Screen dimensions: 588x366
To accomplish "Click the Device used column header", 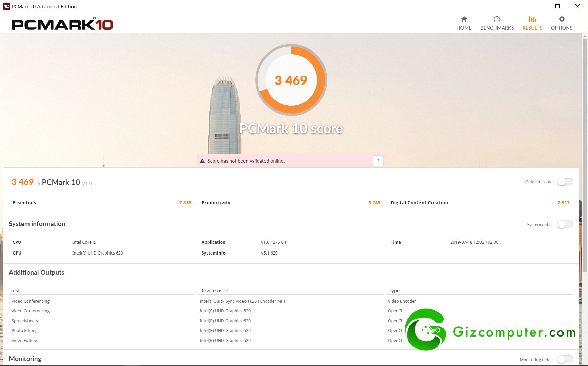I will coord(214,290).
